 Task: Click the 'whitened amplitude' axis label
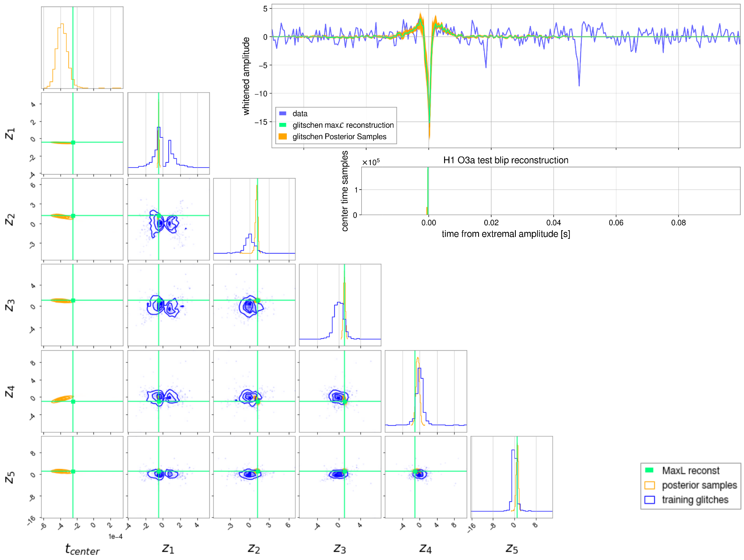pyautogui.click(x=246, y=76)
